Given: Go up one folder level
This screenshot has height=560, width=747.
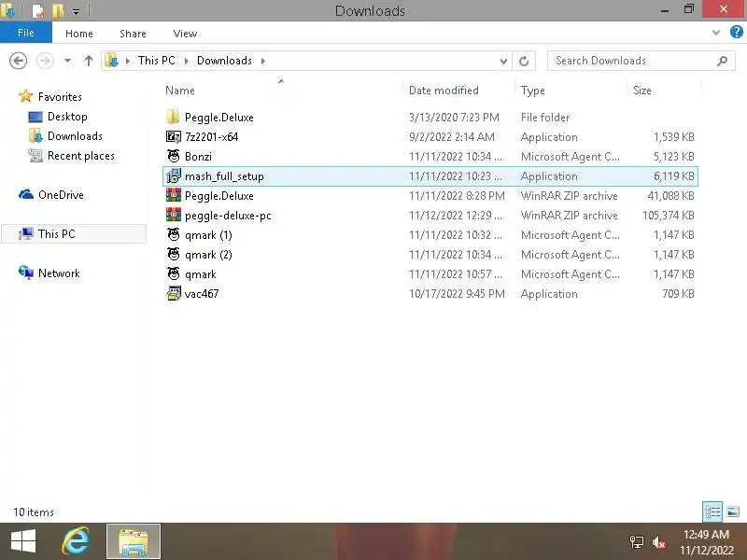Looking at the screenshot, I should coord(88,61).
